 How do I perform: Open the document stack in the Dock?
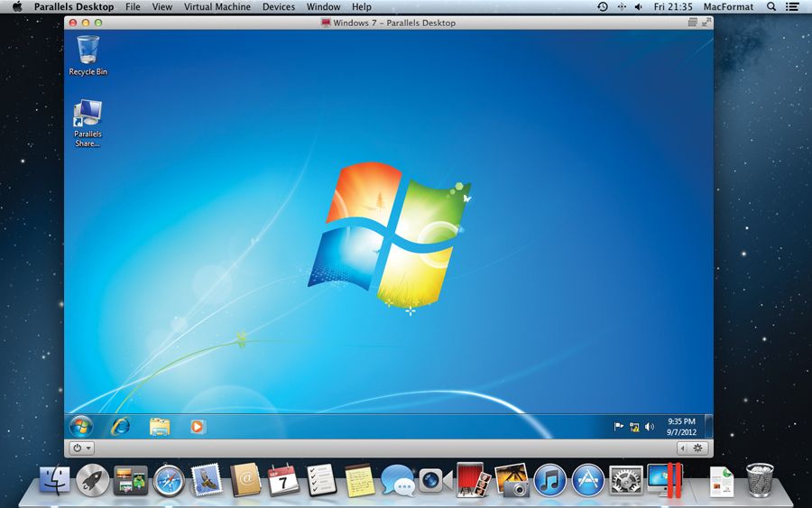[721, 482]
